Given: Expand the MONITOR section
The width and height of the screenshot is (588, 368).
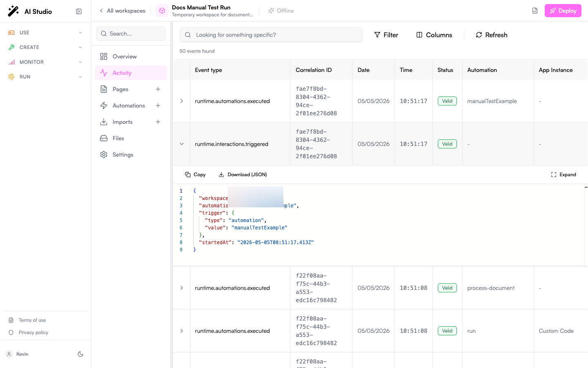Looking at the screenshot, I should 46,62.
